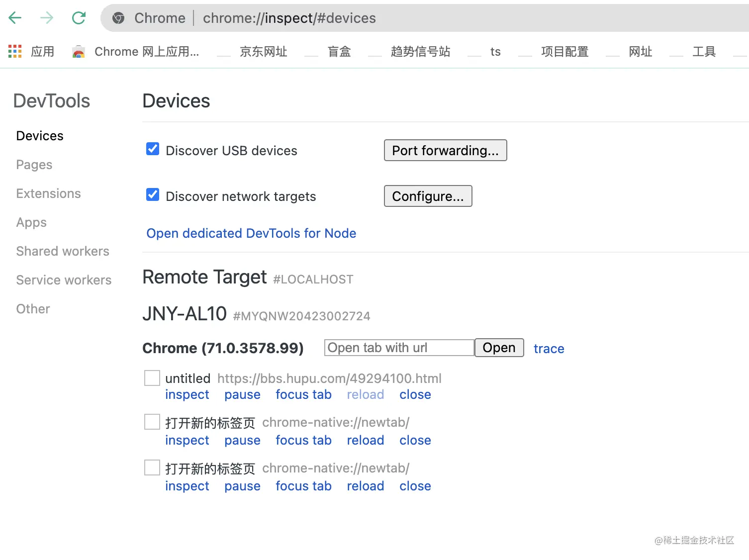749x560 pixels.
Task: Reload the page with refresh icon
Action: coord(79,18)
